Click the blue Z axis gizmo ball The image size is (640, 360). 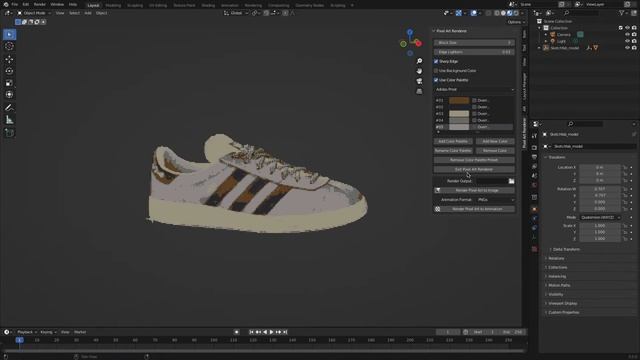coord(410,32)
